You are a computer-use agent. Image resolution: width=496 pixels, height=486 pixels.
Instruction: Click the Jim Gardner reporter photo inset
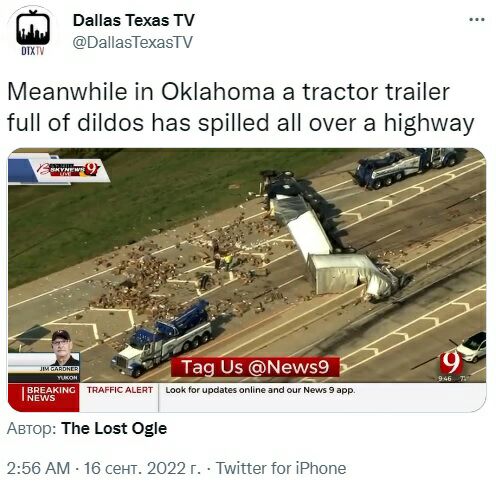[x=64, y=348]
